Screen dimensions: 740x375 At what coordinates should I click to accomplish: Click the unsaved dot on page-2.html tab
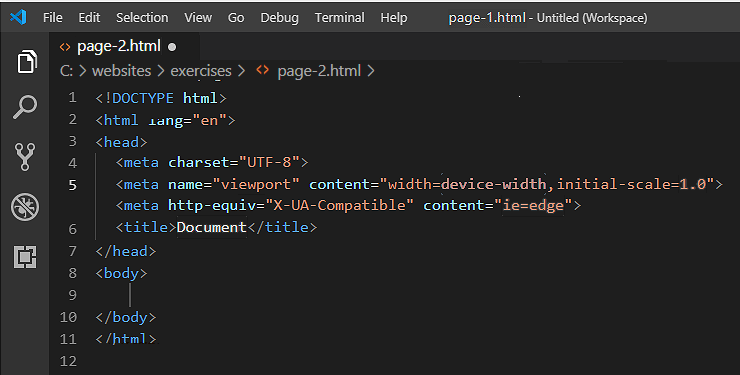[172, 47]
